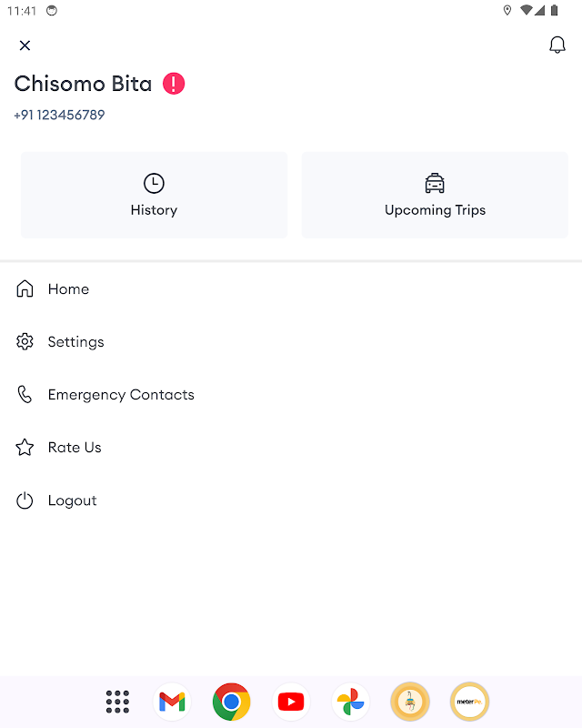This screenshot has height=728, width=582.
Task: Open Settings from the menu
Action: coord(75,342)
